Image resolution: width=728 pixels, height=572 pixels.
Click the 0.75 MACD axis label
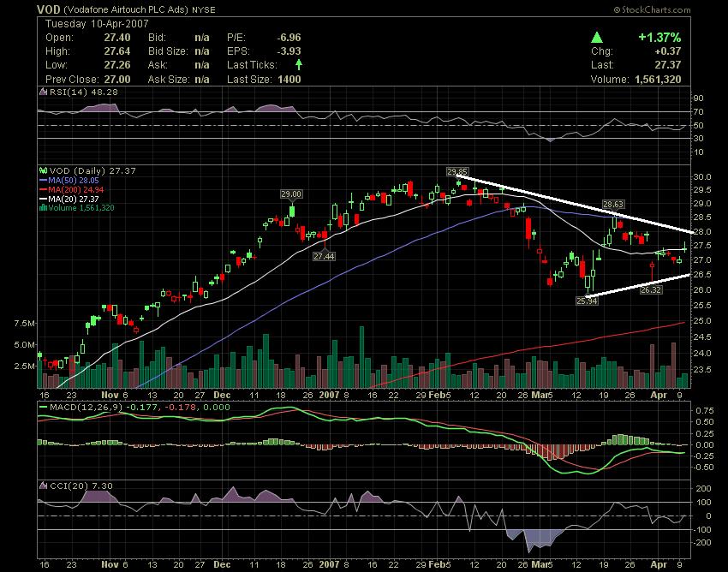pos(704,411)
